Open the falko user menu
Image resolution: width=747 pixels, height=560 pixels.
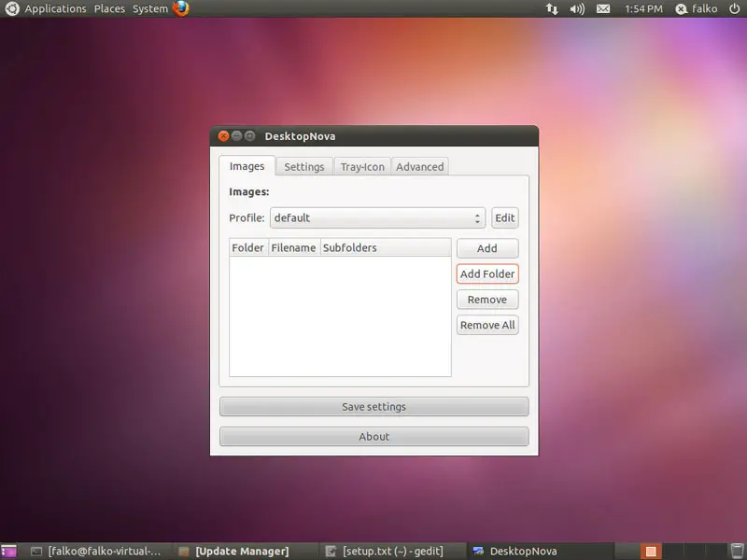(697, 8)
